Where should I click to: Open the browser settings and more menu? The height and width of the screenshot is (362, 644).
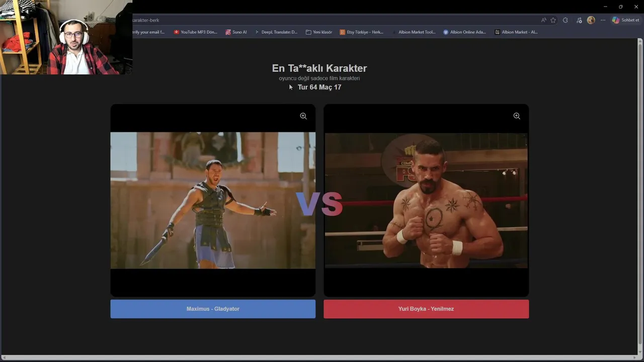603,20
